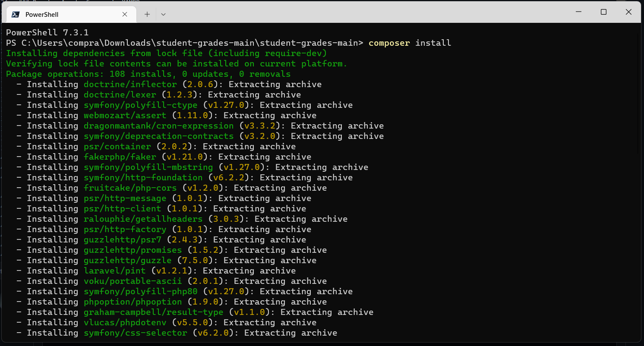This screenshot has height=346, width=644.
Task: Click the 'graham-campbell/result-type' package name
Action: [154, 312]
